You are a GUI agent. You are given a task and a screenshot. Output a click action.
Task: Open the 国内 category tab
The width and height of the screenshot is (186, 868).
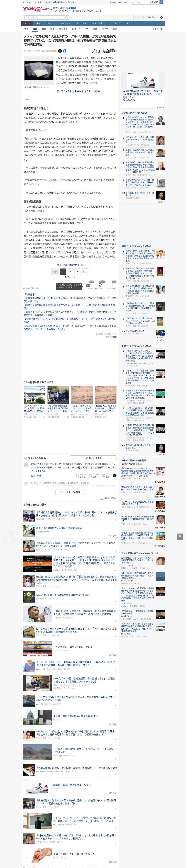(x=35, y=29)
